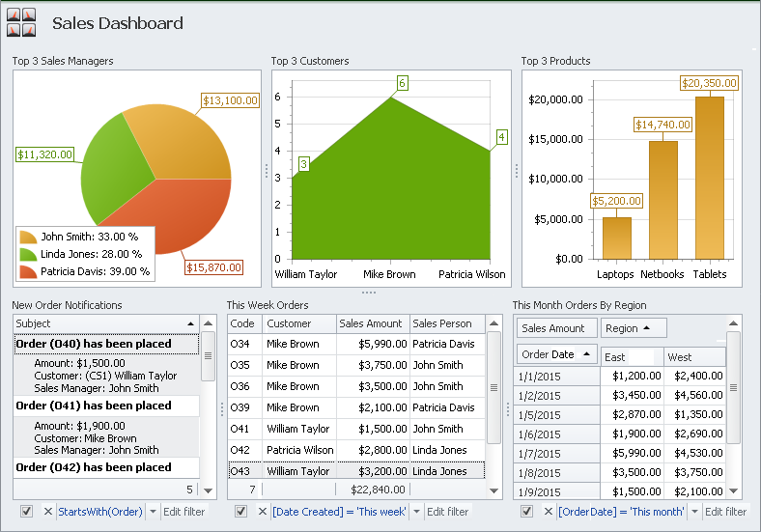761x532 pixels.
Task: Click the Sales Dashboard chart icon
Action: pyautogui.click(x=21, y=22)
